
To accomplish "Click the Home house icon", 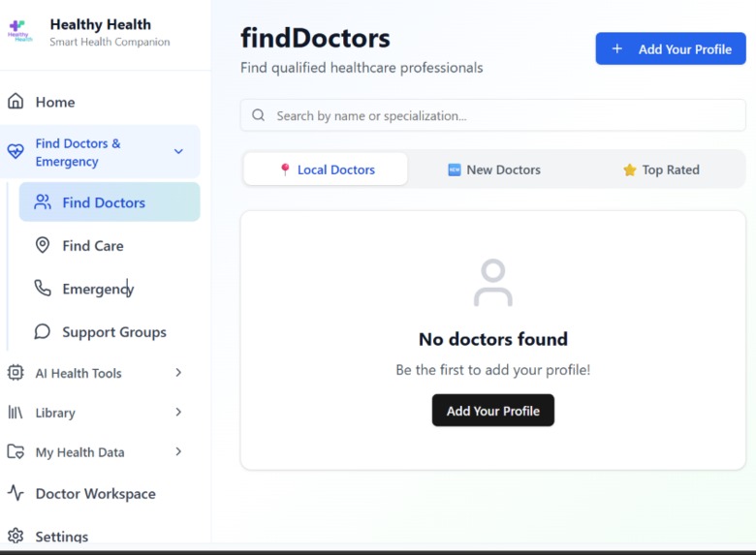I will click(16, 101).
